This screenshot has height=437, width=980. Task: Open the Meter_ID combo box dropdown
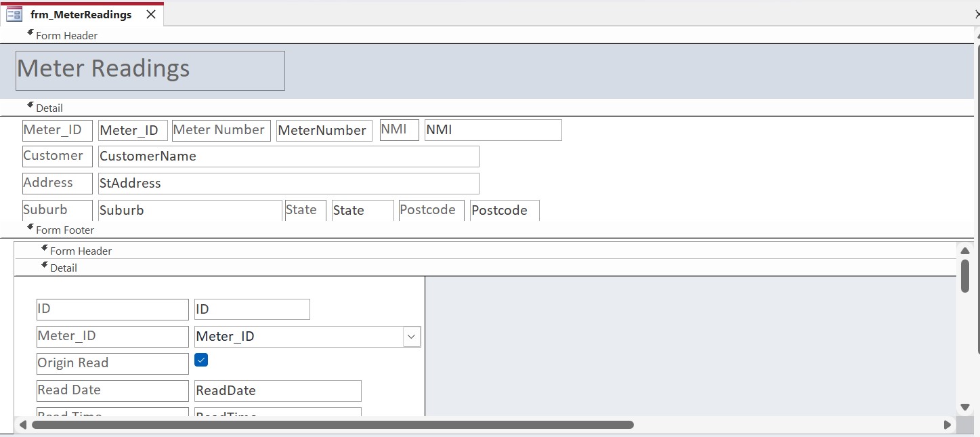point(411,336)
